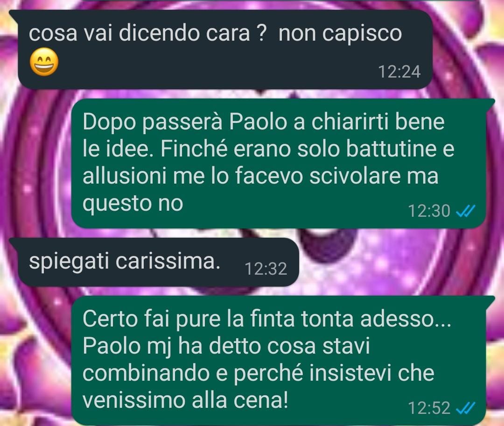504x426 pixels.
Task: Tap 'non capisco' text in first bubble
Action: click(340, 34)
